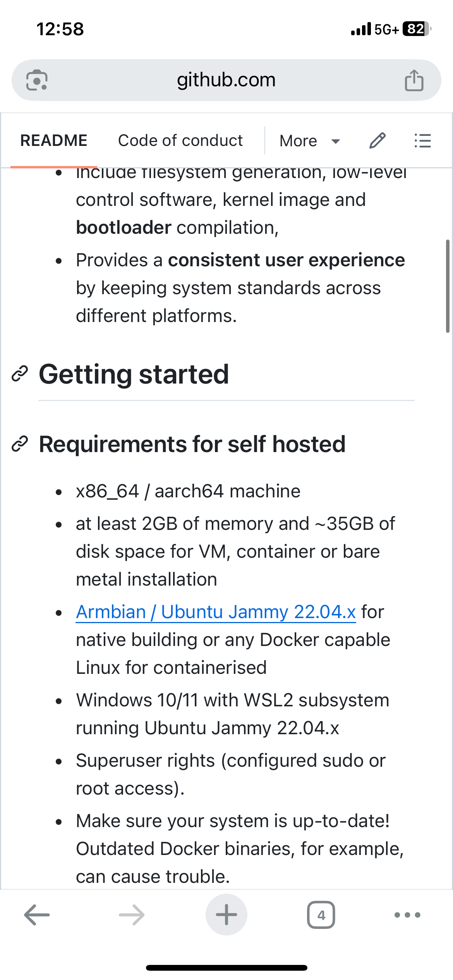This screenshot has height=980, width=453.
Task: Switch to the README tab
Action: (54, 140)
